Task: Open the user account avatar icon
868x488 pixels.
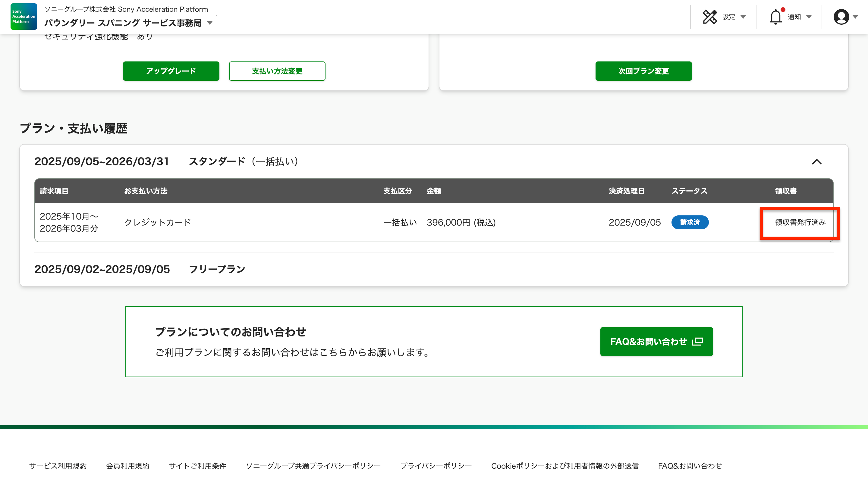Action: 841,17
